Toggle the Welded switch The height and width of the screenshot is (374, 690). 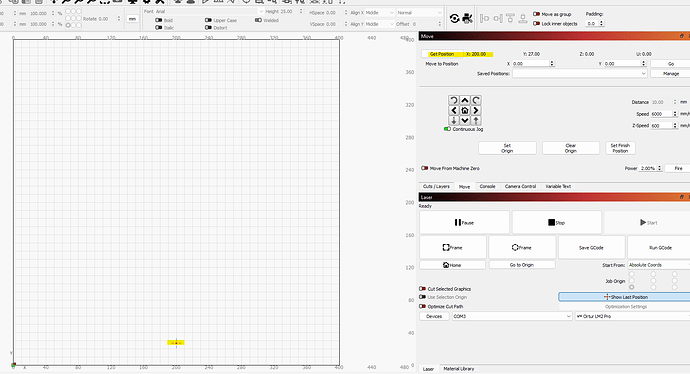[258, 20]
